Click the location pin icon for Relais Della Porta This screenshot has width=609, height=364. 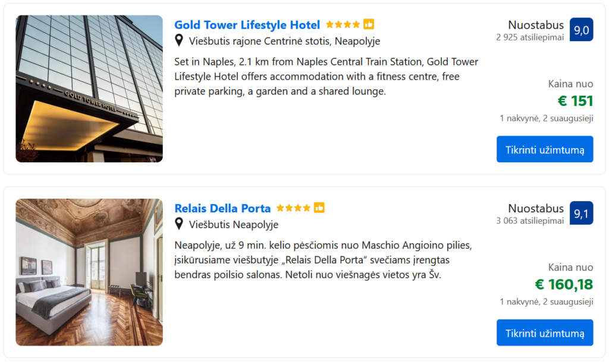(x=179, y=224)
